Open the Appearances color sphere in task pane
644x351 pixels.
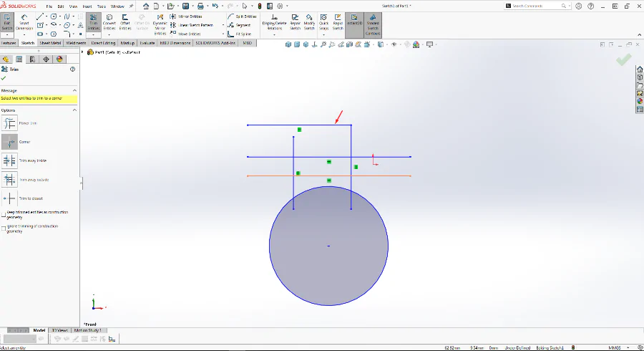[x=640, y=101]
